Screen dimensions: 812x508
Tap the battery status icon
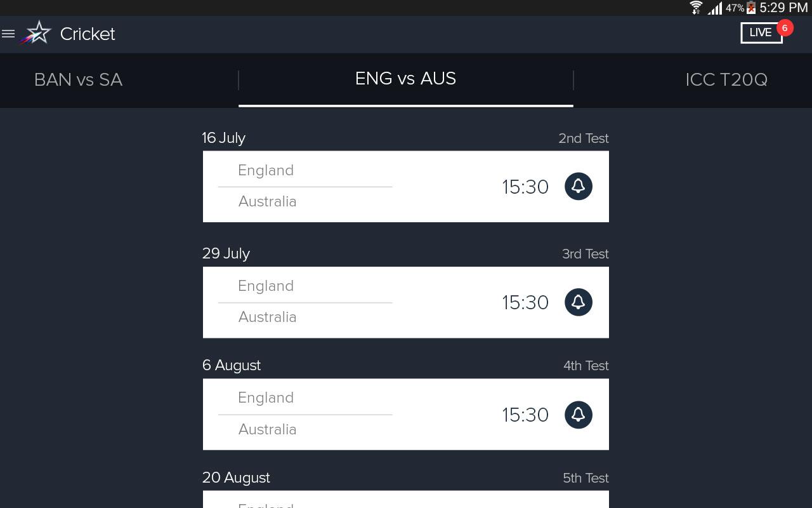click(751, 8)
